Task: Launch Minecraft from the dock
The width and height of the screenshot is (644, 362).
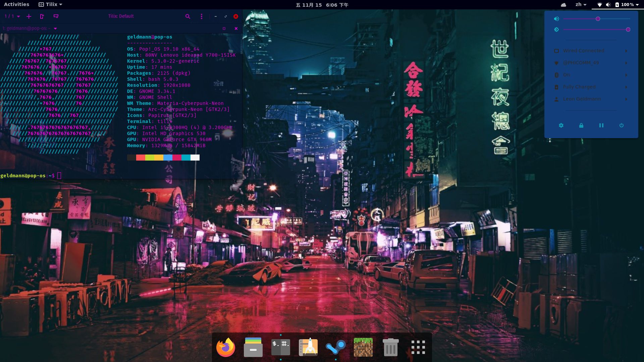Action: tap(363, 347)
